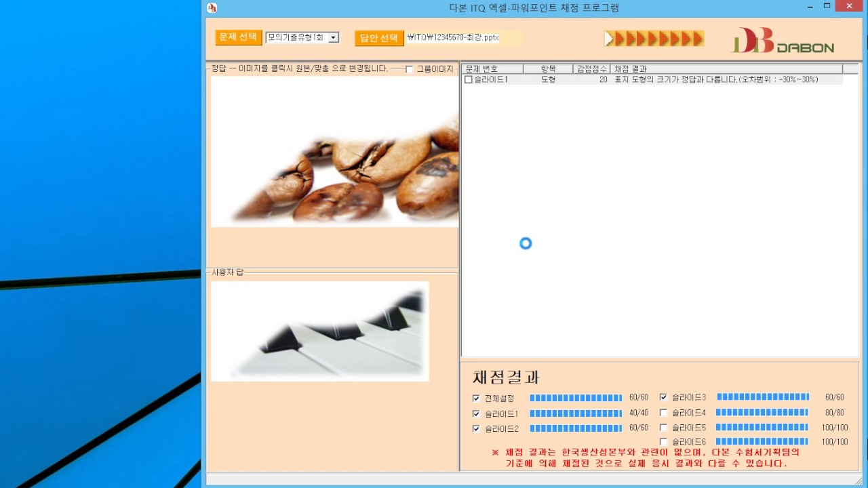The width and height of the screenshot is (868, 488).
Task: Toggle the 전체설정 checkbox
Action: tap(476, 398)
